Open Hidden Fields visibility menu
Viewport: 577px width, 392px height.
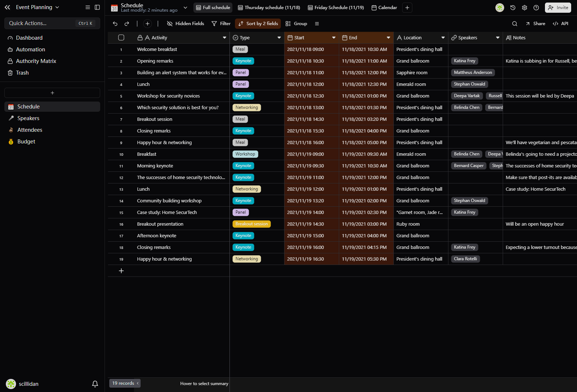185,24
